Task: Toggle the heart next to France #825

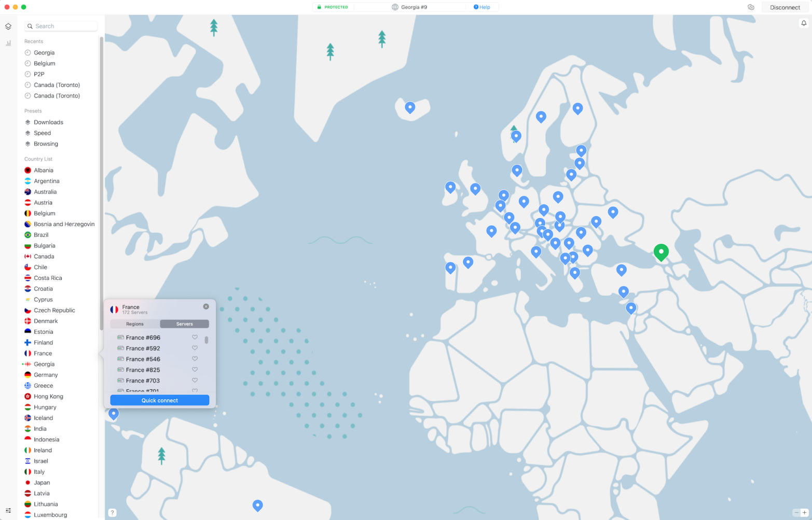Action: (x=195, y=369)
